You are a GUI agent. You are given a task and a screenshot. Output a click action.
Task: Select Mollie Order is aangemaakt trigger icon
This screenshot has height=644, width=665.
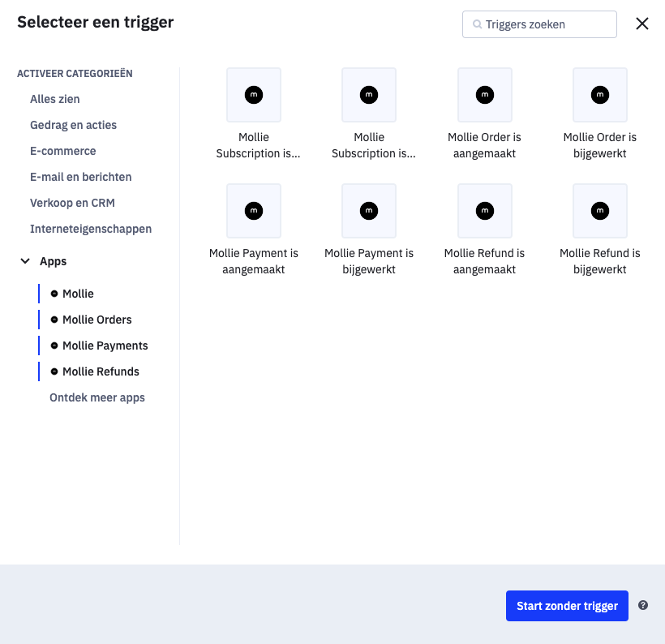[x=485, y=95]
